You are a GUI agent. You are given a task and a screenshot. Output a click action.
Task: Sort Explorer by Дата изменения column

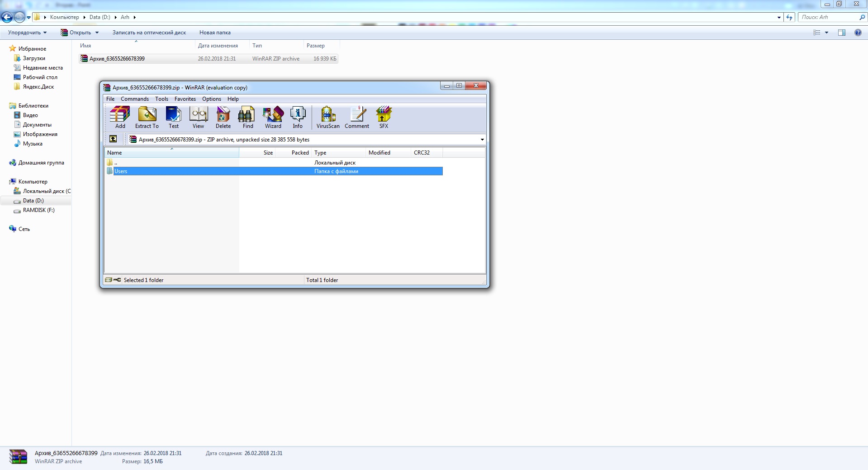tap(222, 46)
